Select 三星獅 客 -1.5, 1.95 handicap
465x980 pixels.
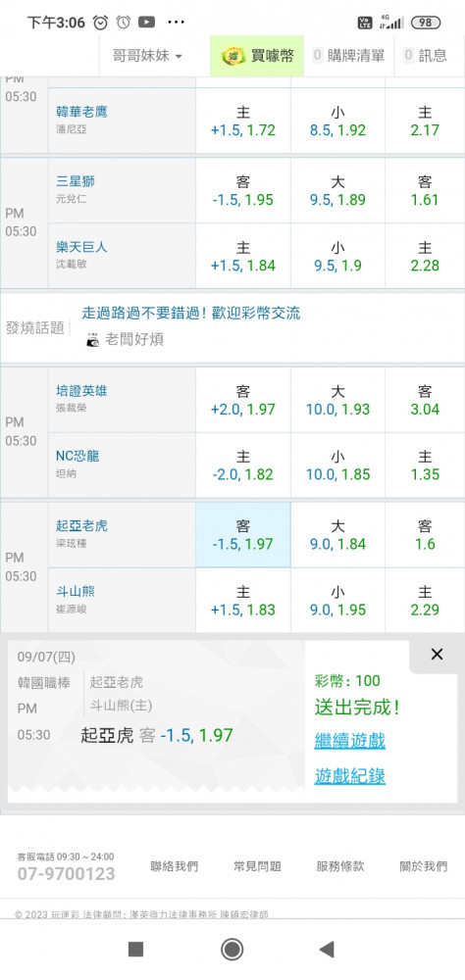[x=243, y=191]
